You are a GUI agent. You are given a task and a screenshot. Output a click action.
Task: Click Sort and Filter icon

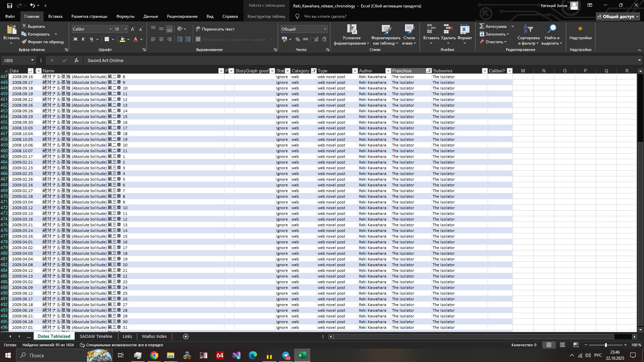(528, 30)
